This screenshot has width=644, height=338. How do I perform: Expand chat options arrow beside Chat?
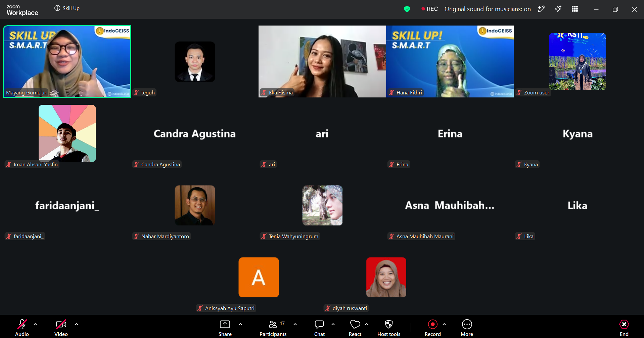tap(333, 324)
